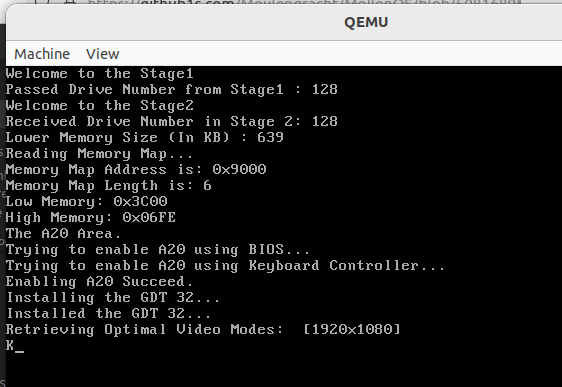Open the View menu

(103, 54)
